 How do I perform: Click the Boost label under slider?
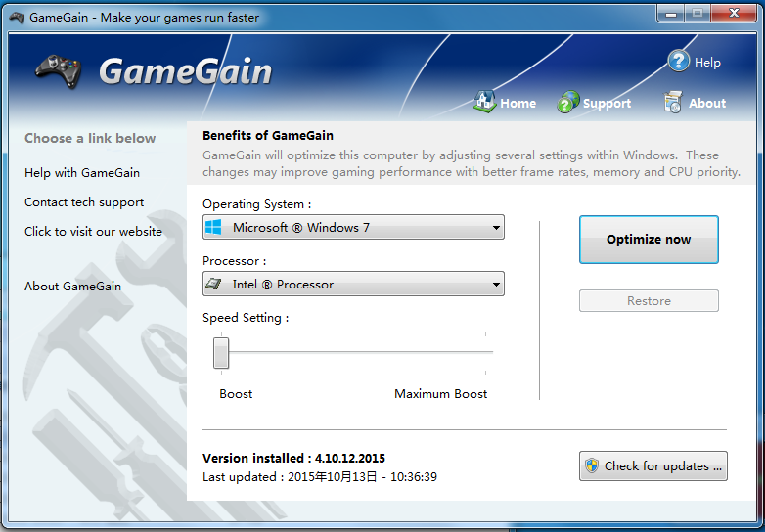(x=236, y=394)
